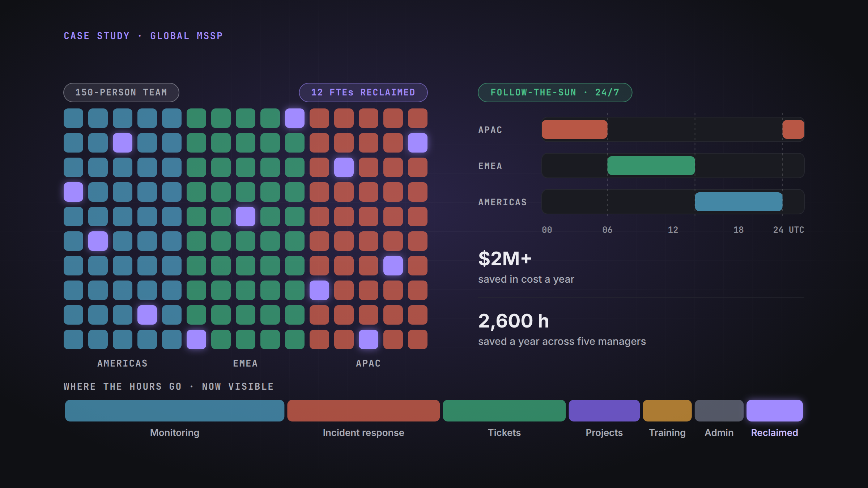Click the 'AMERICAS' label under the grid
The height and width of the screenshot is (488, 868).
coord(123,363)
